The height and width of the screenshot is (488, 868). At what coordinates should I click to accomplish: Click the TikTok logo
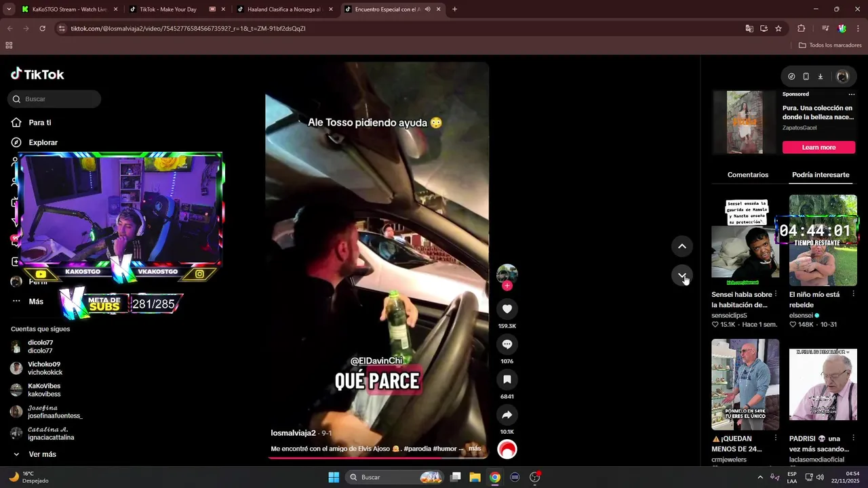[x=37, y=75]
